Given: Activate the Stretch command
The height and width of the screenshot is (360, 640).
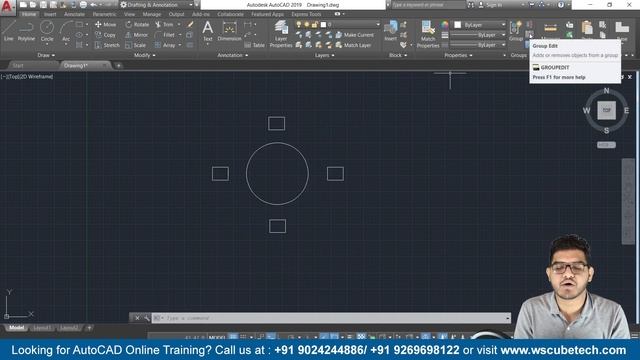Looking at the screenshot, I should pyautogui.click(x=107, y=45).
